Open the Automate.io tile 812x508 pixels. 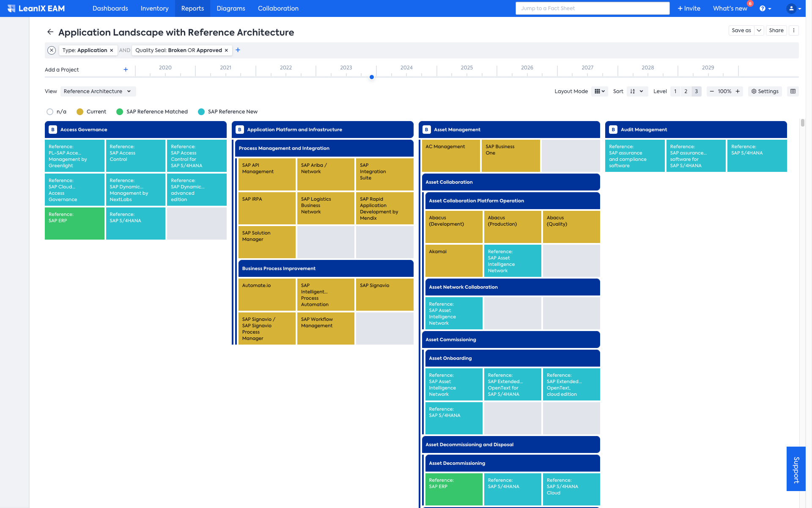(267, 295)
